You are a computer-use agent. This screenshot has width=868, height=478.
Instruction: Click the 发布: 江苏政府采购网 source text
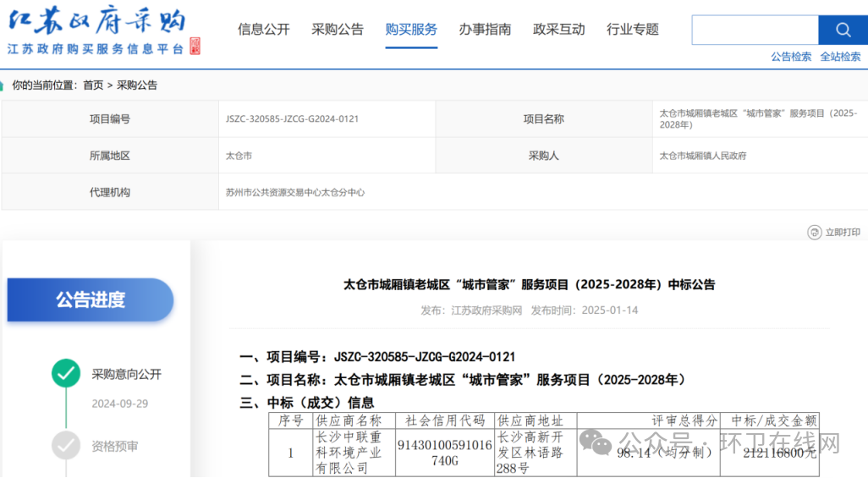tap(471, 310)
